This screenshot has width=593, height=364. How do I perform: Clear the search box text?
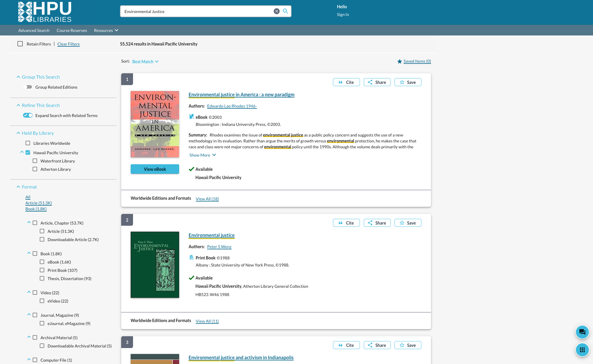pyautogui.click(x=276, y=11)
